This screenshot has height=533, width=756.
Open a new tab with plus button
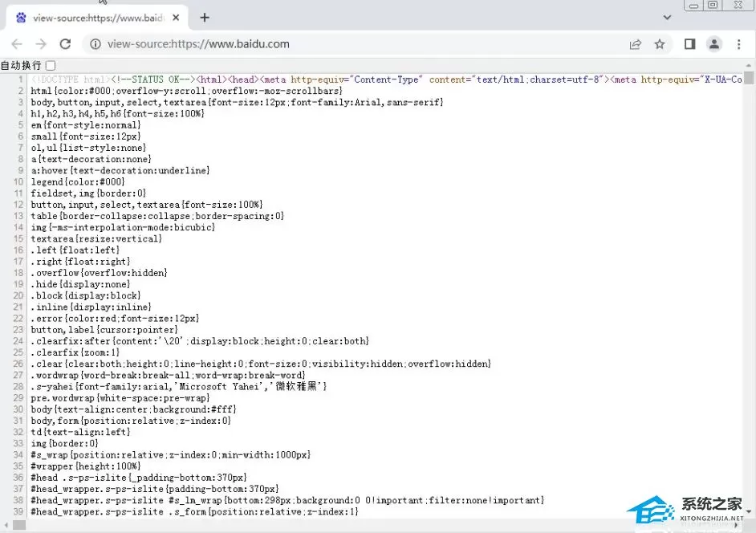pyautogui.click(x=205, y=18)
